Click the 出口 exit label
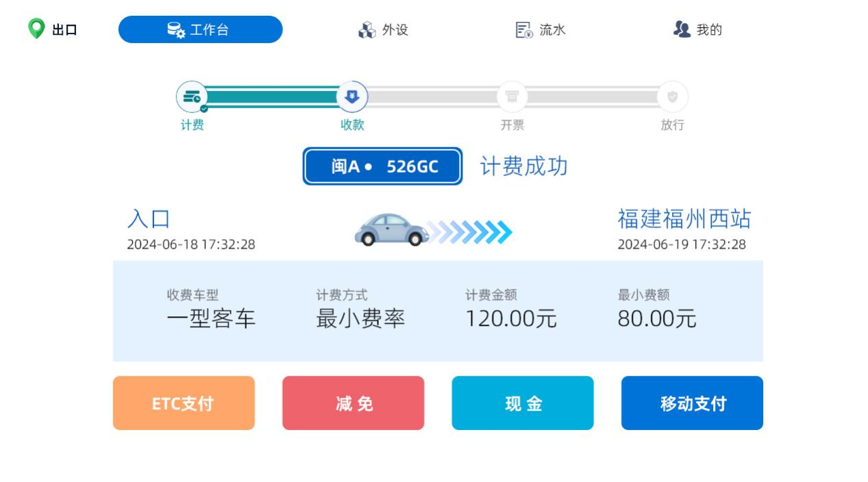 pyautogui.click(x=64, y=29)
